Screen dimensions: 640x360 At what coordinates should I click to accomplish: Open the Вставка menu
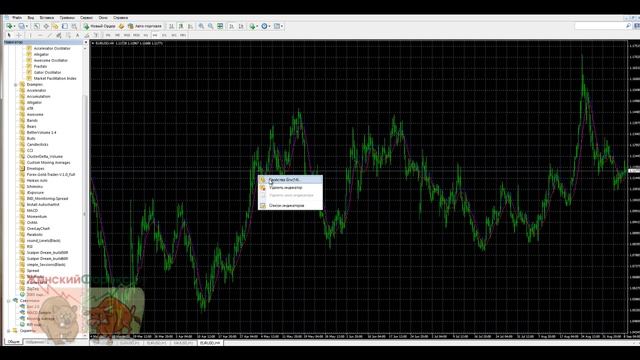pyautogui.click(x=47, y=18)
